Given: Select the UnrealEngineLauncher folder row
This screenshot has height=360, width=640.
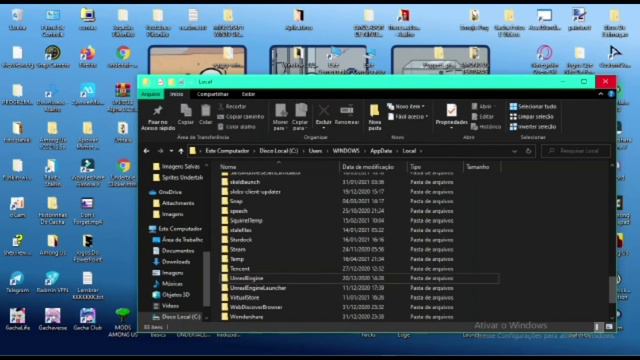Looking at the screenshot, I should pyautogui.click(x=359, y=288).
